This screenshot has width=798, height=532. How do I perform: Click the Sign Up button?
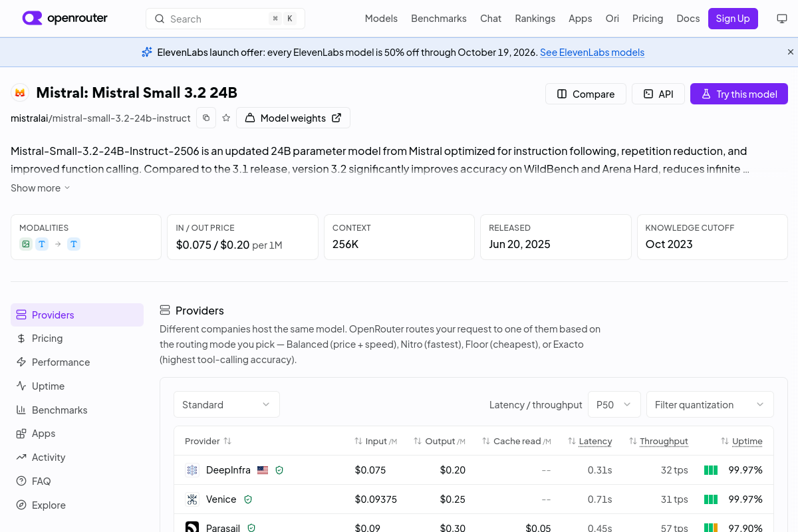[x=733, y=19]
